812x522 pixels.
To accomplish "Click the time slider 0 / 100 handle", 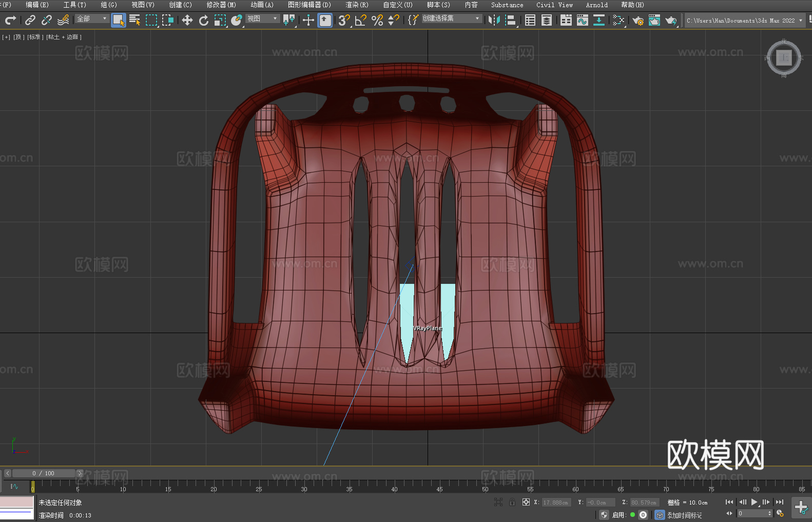I will click(44, 473).
